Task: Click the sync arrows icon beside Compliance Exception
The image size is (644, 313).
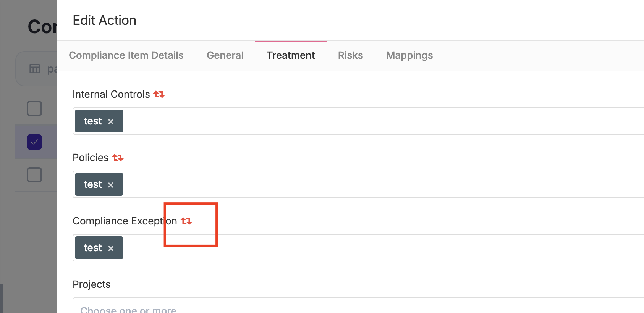Action: click(x=186, y=221)
